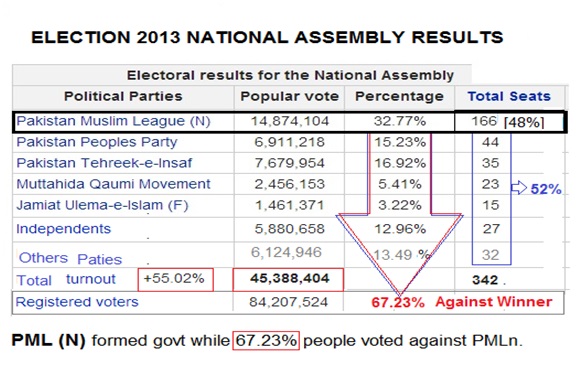The height and width of the screenshot is (366, 583).
Task: Click the Political Parties column header
Action: click(x=123, y=96)
